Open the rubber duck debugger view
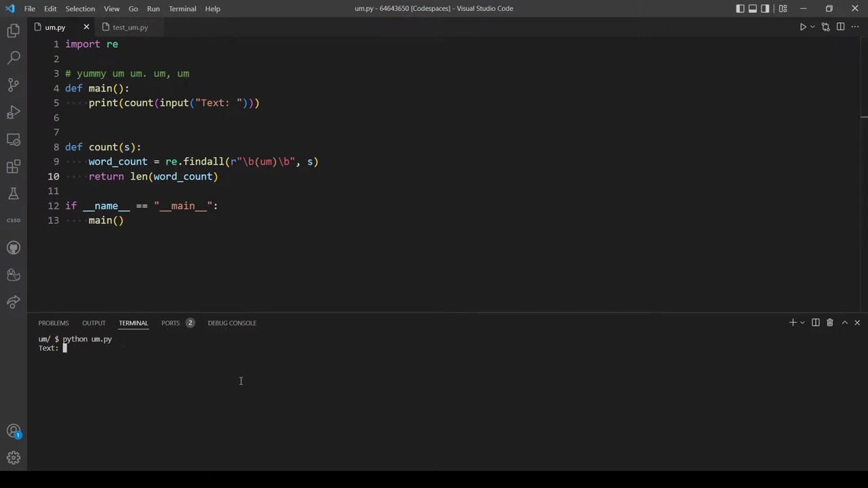 coord(14,275)
